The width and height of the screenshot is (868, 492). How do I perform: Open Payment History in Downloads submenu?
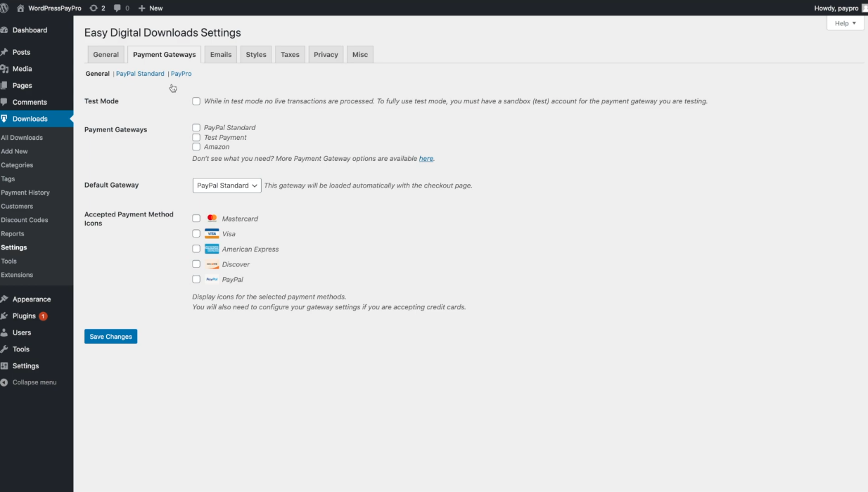click(x=25, y=193)
